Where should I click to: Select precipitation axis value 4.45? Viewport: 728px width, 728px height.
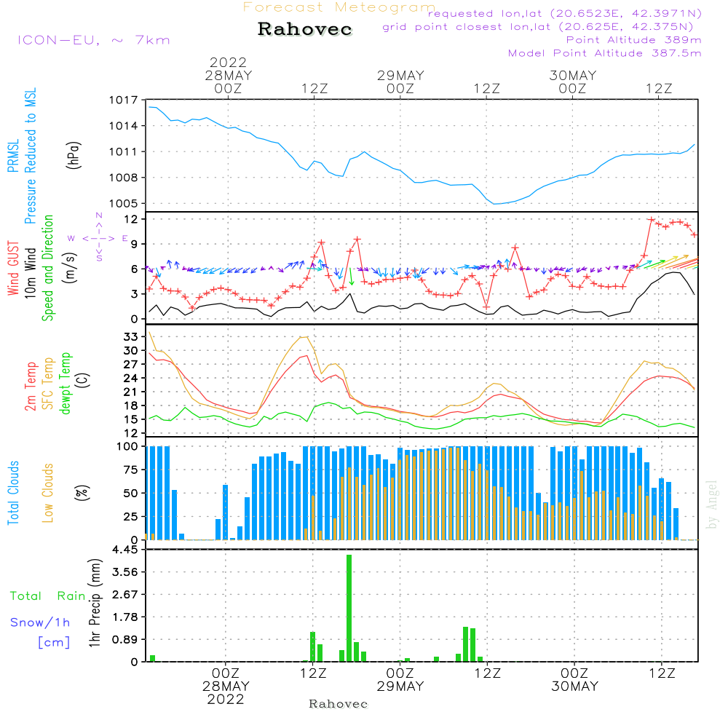125,550
